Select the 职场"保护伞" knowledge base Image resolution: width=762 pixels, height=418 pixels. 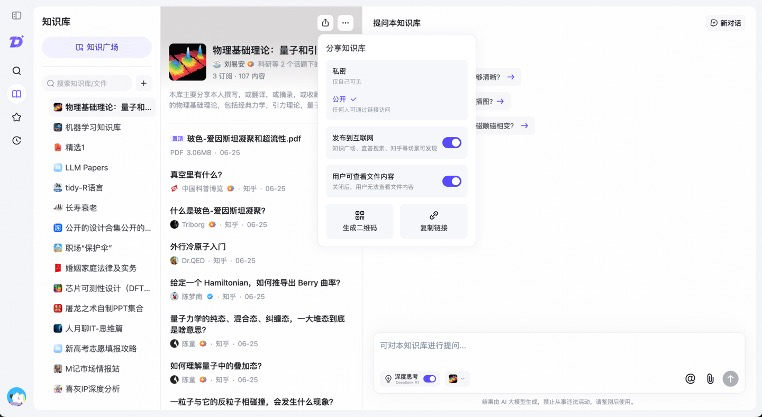[x=103, y=248]
